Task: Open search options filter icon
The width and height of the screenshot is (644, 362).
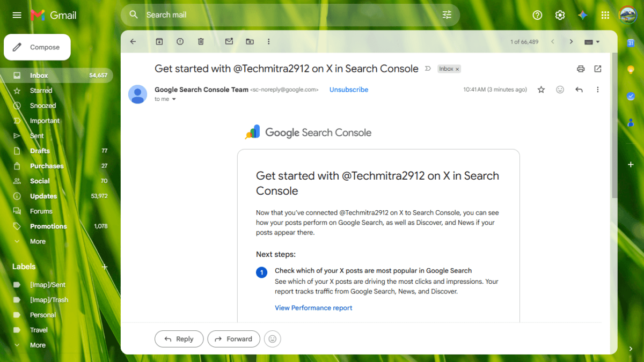Action: click(x=447, y=15)
